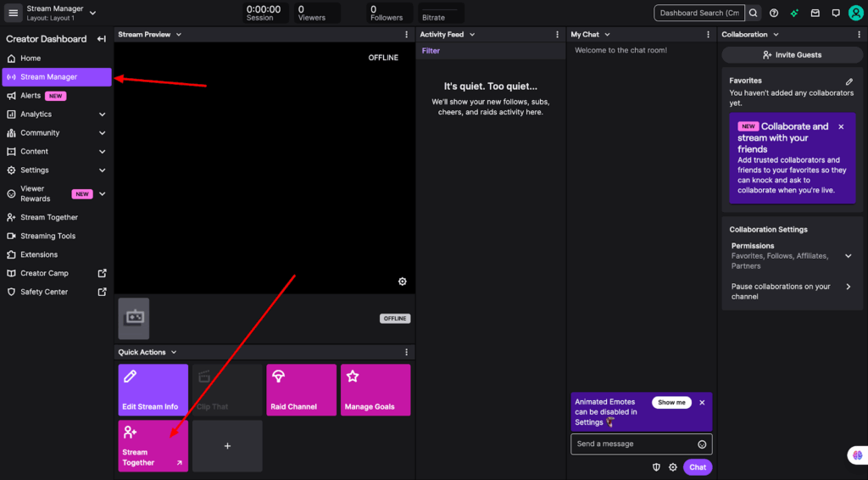This screenshot has width=868, height=480.
Task: Click the Edit Stream Info tile
Action: (x=153, y=390)
